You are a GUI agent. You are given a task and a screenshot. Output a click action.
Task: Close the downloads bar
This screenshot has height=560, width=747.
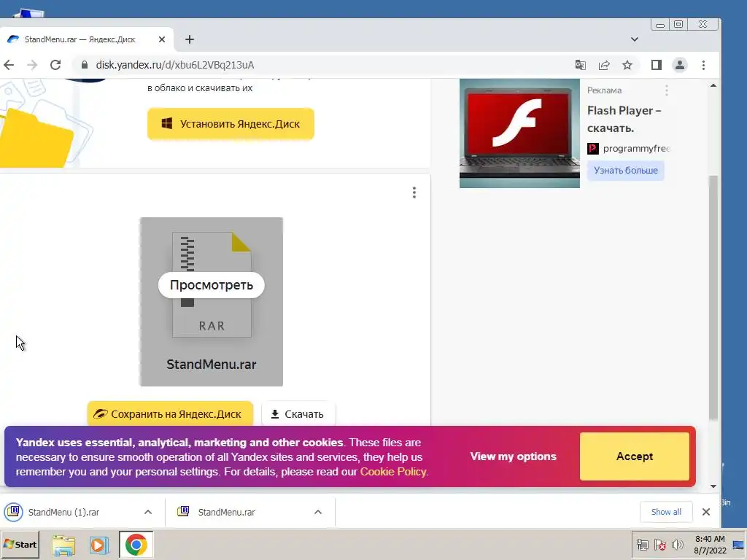(x=706, y=512)
